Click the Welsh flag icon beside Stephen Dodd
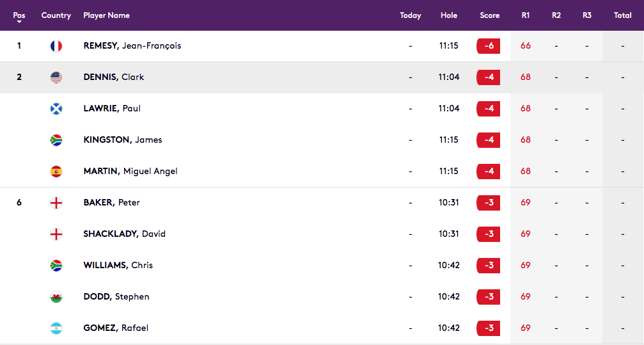This screenshot has height=345, width=644. 56,297
